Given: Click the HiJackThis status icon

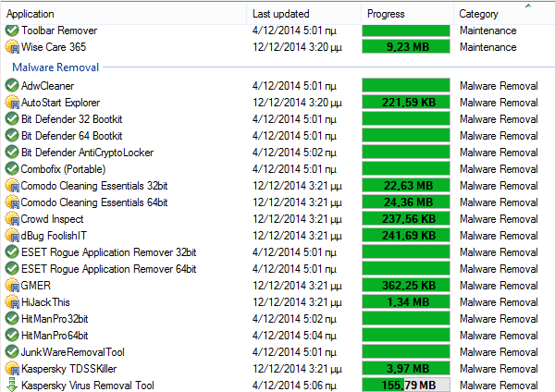Looking at the screenshot, I should [12, 301].
